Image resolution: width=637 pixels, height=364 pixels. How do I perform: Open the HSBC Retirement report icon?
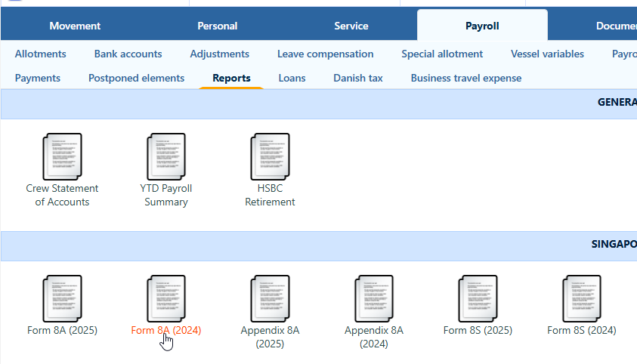[x=270, y=156]
